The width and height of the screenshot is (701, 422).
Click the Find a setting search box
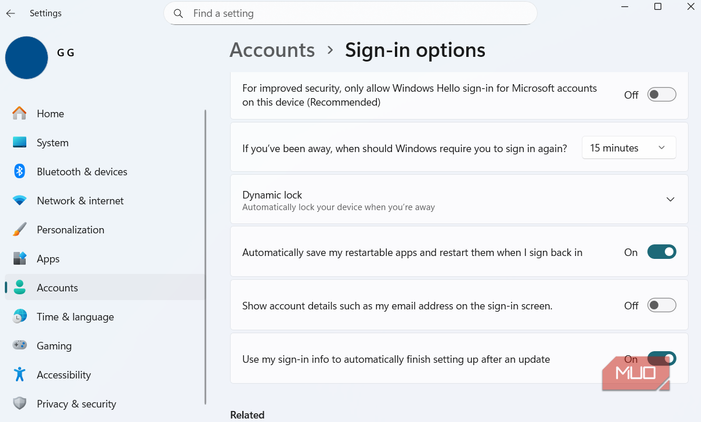coord(350,13)
